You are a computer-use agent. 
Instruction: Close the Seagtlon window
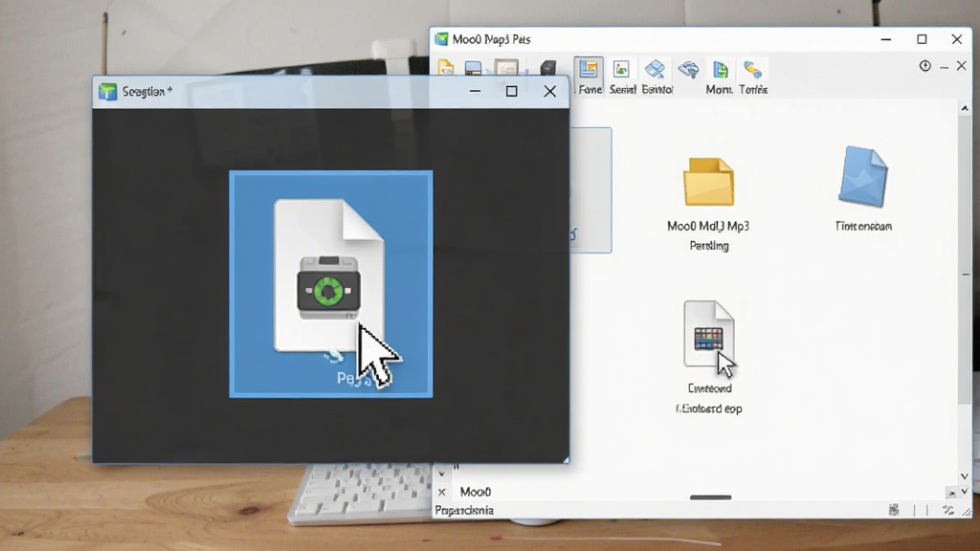click(x=550, y=92)
